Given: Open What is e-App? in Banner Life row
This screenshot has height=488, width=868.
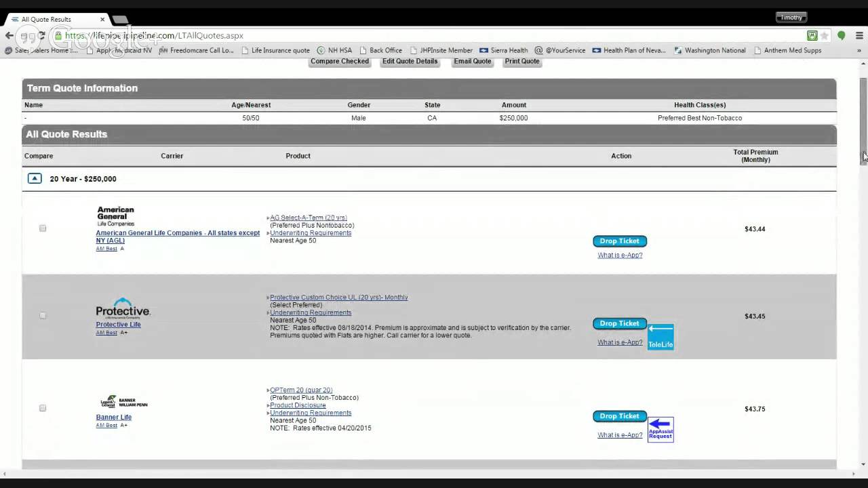Looking at the screenshot, I should (620, 435).
